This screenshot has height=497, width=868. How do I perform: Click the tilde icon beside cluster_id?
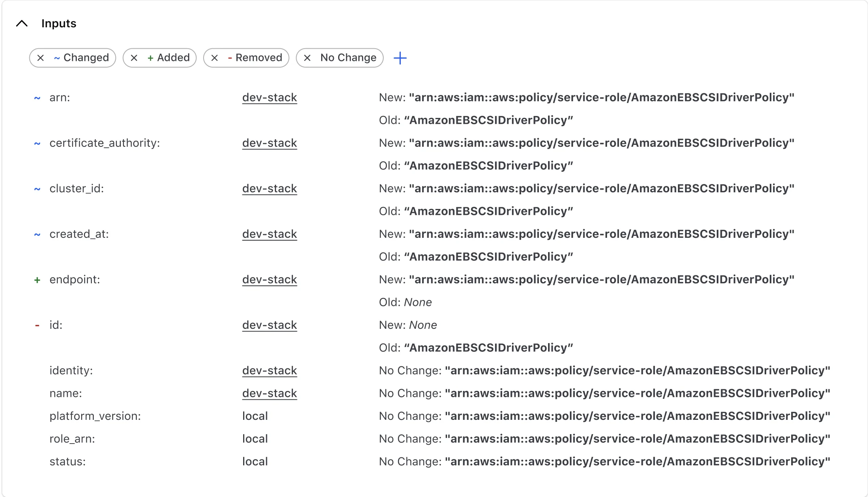click(37, 189)
